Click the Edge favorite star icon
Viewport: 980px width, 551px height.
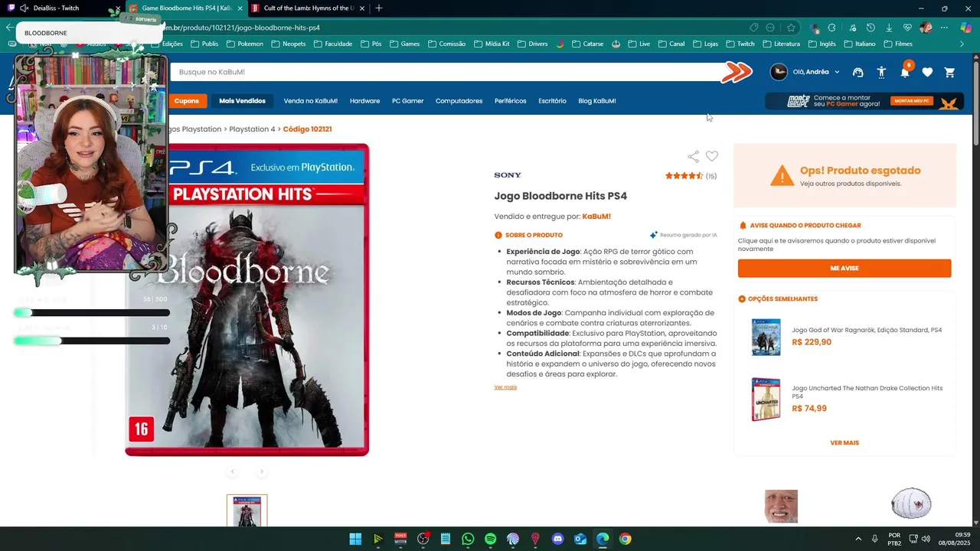pos(791,28)
